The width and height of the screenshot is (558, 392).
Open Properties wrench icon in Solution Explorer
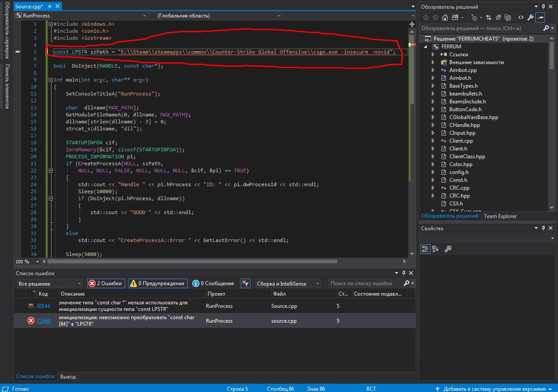click(531, 17)
